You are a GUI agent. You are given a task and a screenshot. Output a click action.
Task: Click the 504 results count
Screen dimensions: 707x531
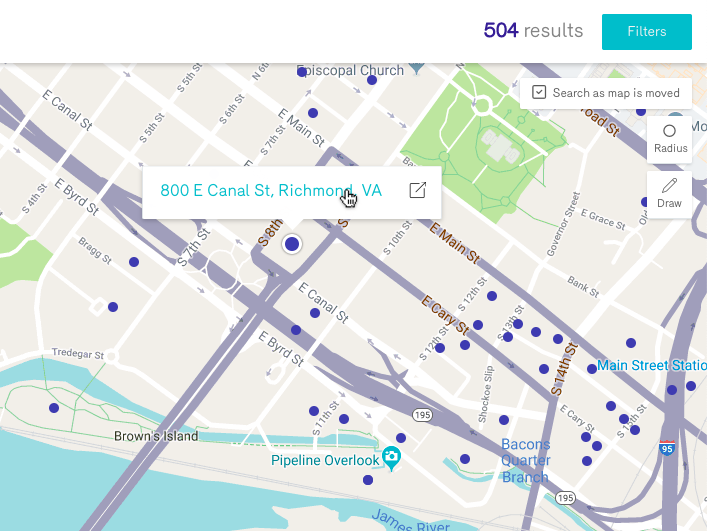[533, 31]
